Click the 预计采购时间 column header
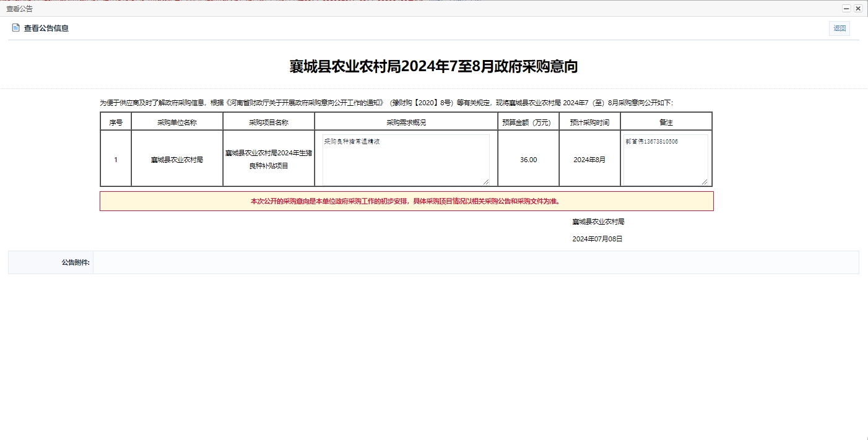The image size is (868, 440). [x=589, y=123]
